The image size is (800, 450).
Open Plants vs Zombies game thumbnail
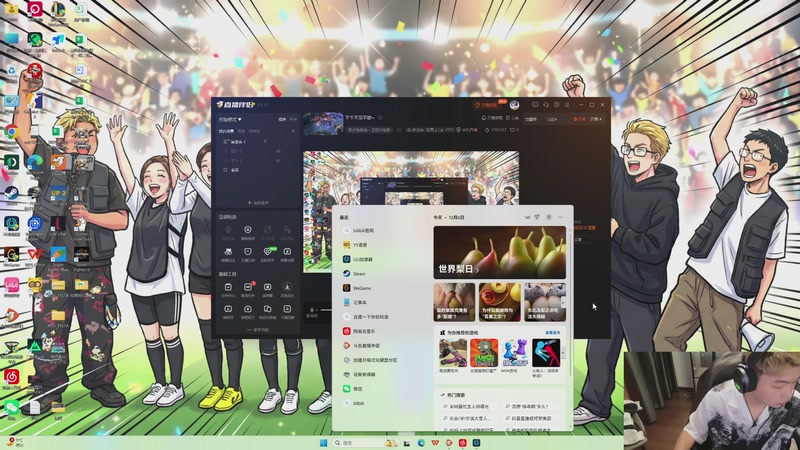[484, 353]
